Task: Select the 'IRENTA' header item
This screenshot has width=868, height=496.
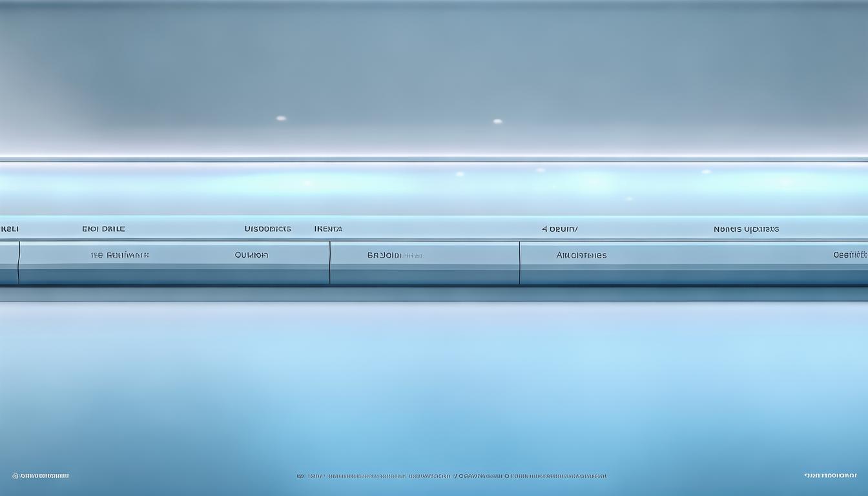Action: point(328,229)
